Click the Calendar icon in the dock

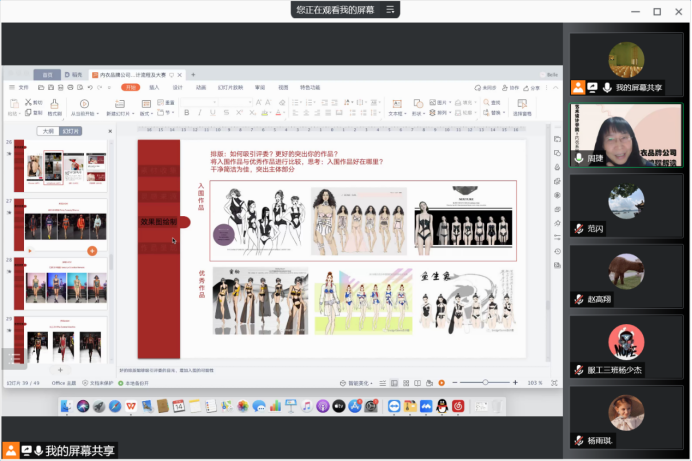pyautogui.click(x=179, y=406)
